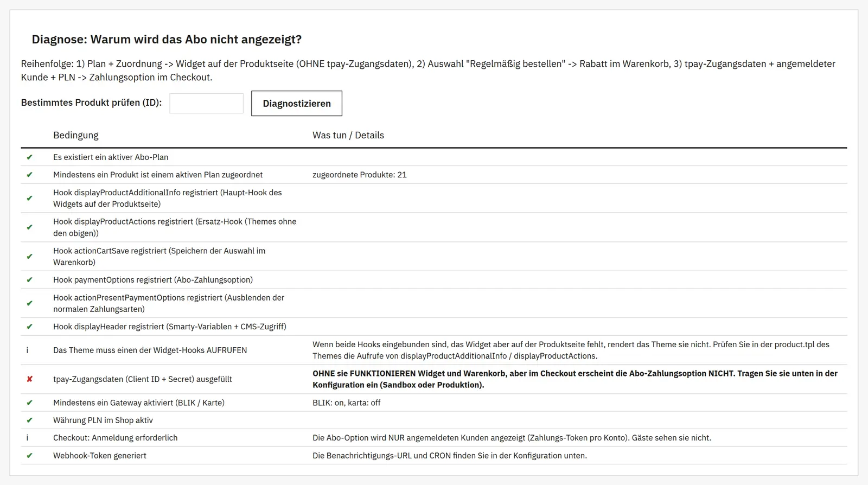Focus the product ID input field

(x=206, y=103)
